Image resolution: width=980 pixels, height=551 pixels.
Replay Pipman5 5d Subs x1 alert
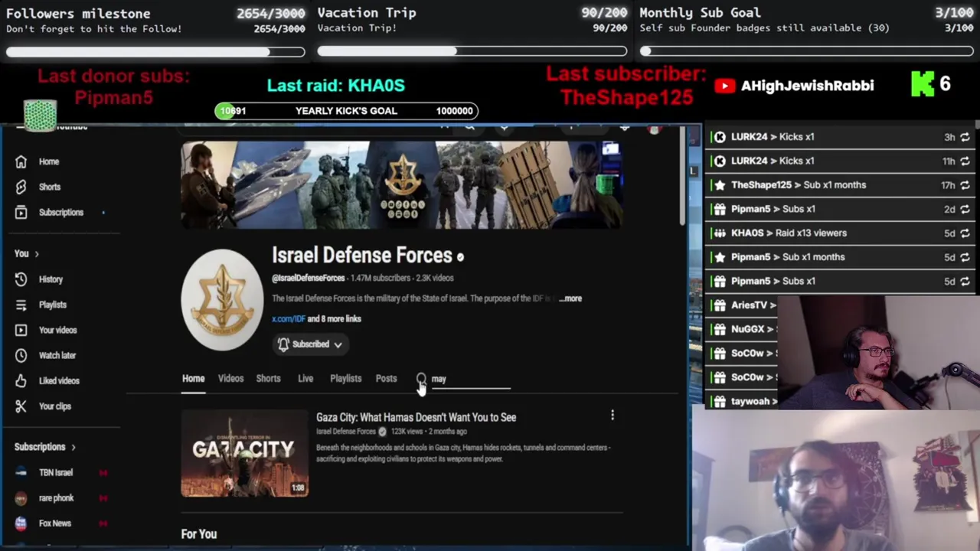click(x=965, y=281)
